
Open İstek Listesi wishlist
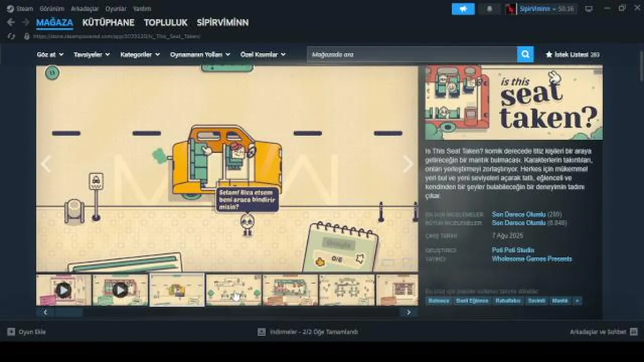(573, 54)
